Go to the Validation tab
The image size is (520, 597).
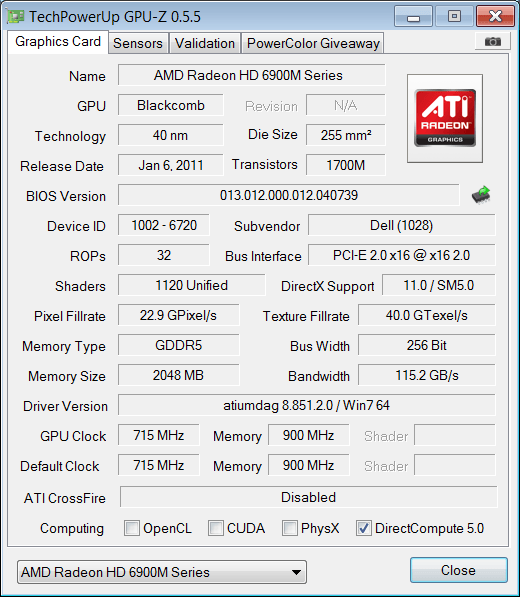pos(205,43)
